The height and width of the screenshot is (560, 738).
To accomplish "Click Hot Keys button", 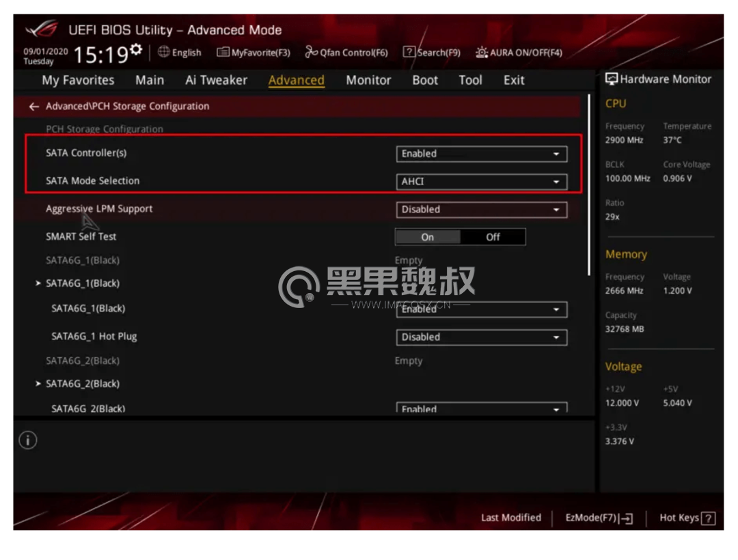I will point(687,518).
